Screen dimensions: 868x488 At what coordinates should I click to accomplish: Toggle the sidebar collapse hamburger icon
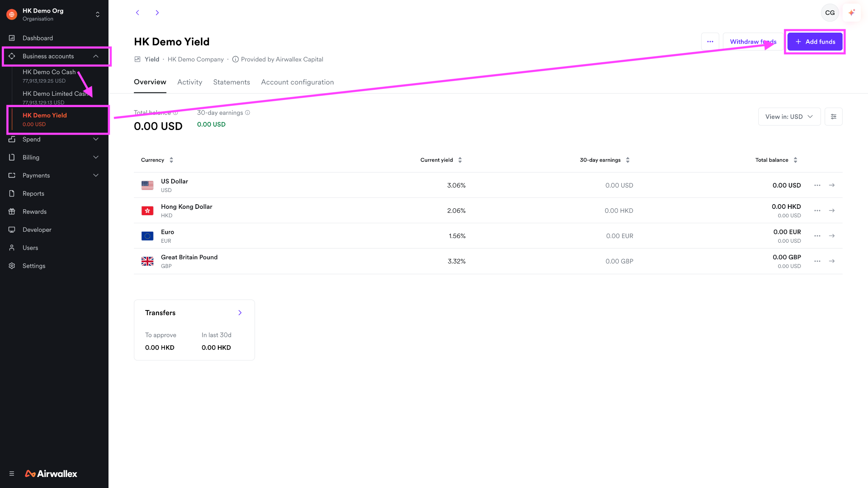coord(12,474)
